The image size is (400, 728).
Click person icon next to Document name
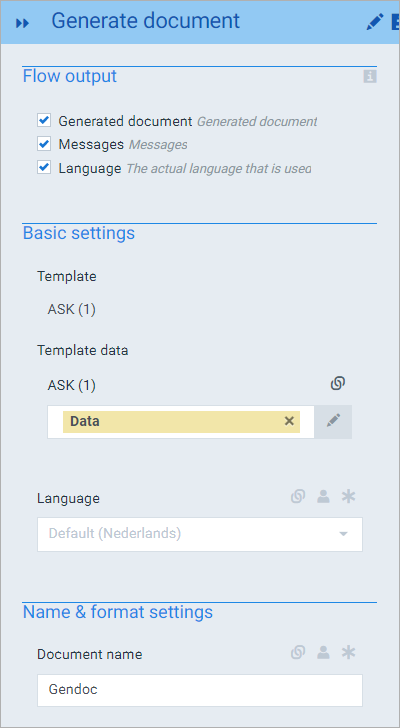pyautogui.click(x=323, y=653)
